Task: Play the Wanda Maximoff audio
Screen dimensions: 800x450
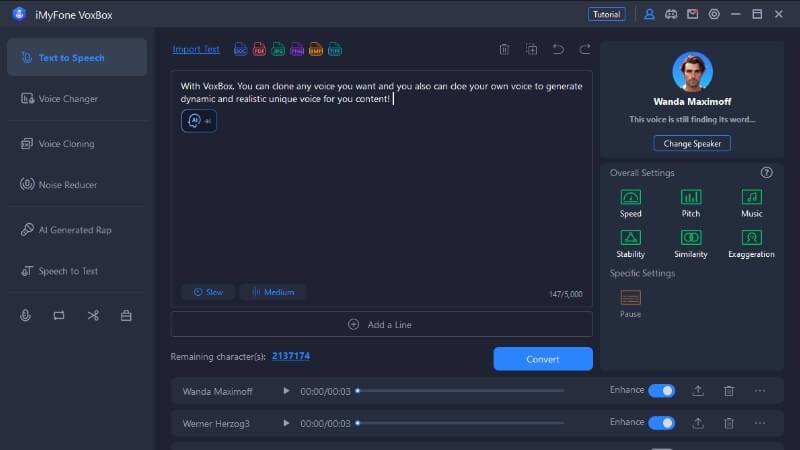Action: click(x=286, y=391)
